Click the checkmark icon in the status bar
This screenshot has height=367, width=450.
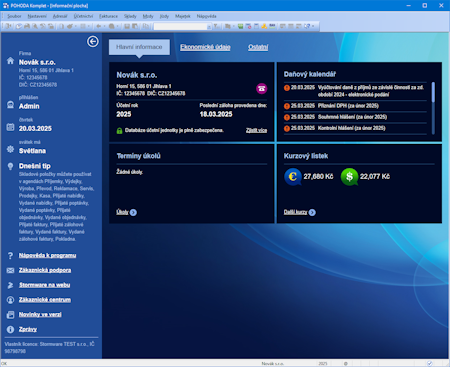click(x=430, y=363)
